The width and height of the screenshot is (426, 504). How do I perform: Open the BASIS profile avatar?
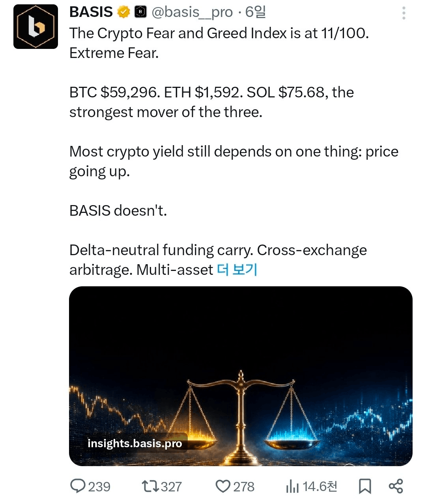point(35,26)
